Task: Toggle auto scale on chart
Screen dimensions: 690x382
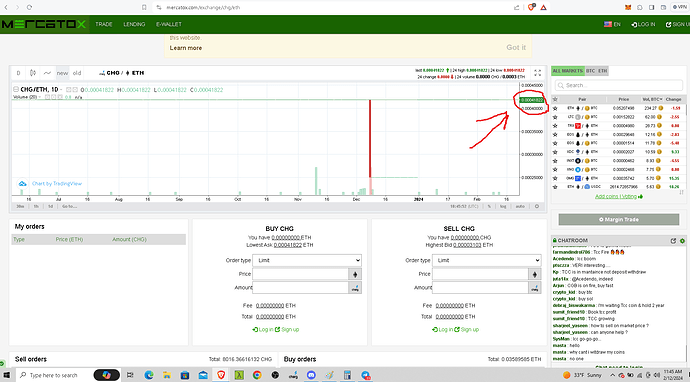Action: (520, 206)
